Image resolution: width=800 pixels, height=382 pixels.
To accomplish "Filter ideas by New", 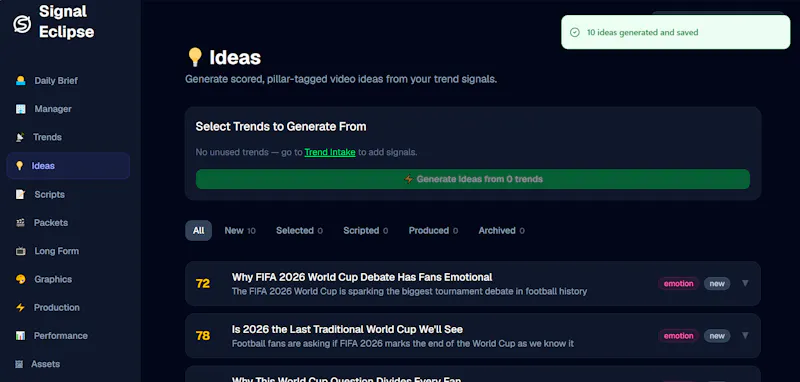I will (240, 231).
